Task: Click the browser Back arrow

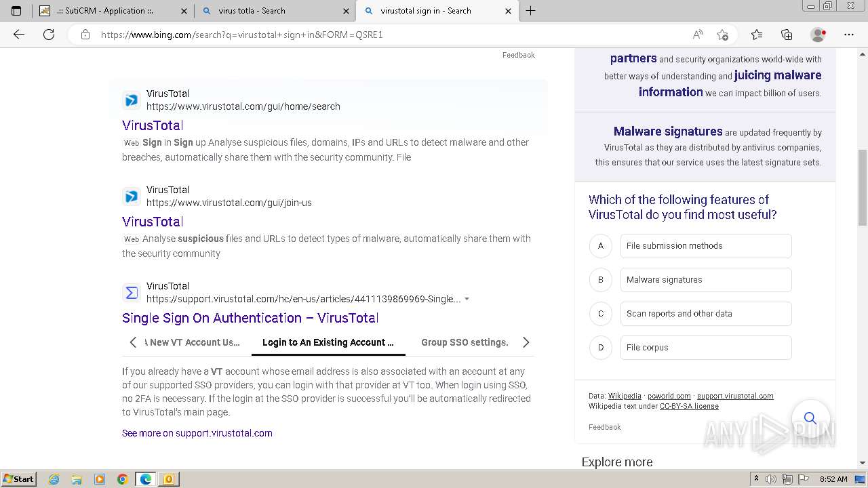Action: [x=19, y=35]
